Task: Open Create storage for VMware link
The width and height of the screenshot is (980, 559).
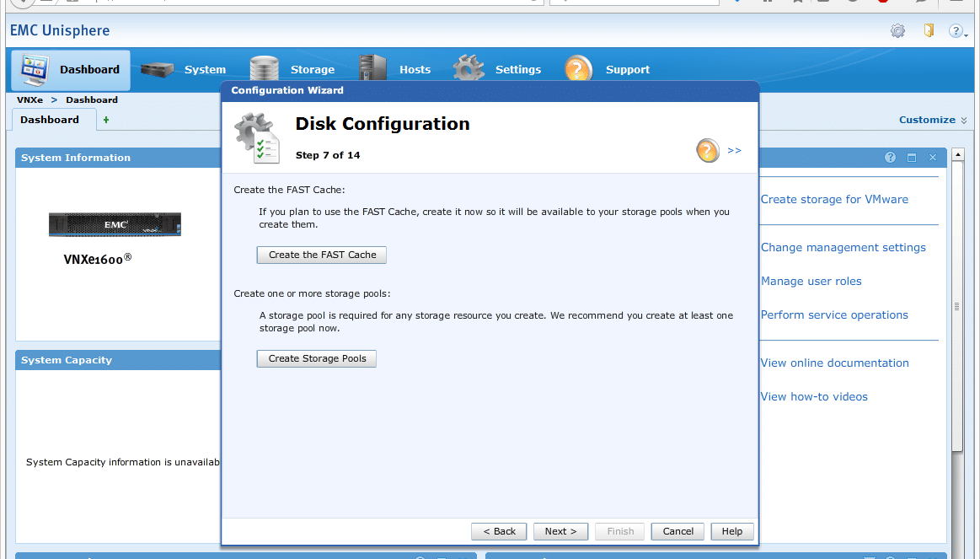Action: pos(834,200)
